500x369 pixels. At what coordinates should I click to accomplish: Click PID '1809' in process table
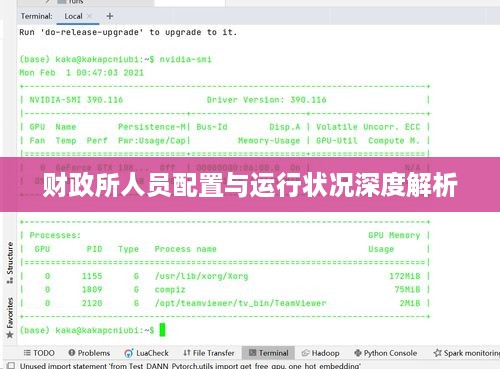tap(92, 290)
